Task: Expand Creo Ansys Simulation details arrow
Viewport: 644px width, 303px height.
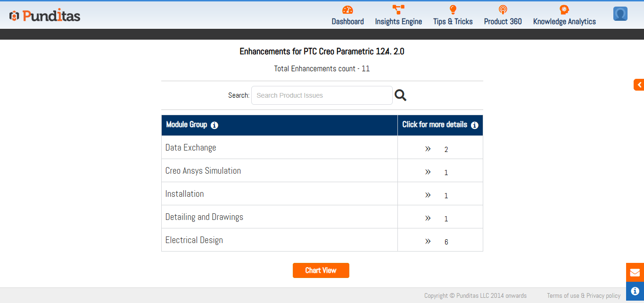Action: [428, 172]
